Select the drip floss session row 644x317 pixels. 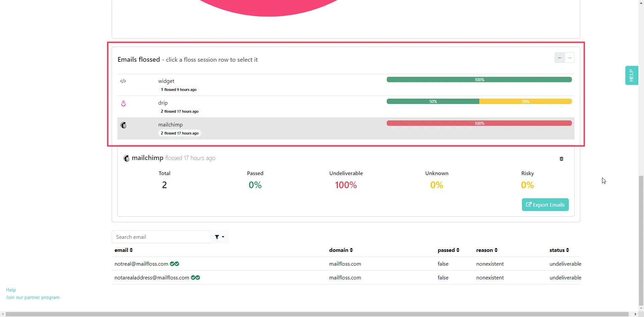(x=346, y=107)
